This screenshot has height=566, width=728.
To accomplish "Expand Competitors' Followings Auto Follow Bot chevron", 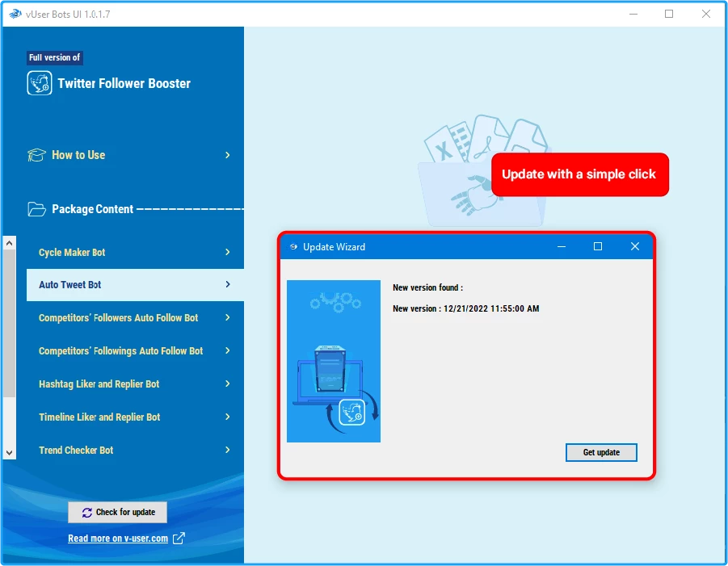I will click(x=228, y=350).
